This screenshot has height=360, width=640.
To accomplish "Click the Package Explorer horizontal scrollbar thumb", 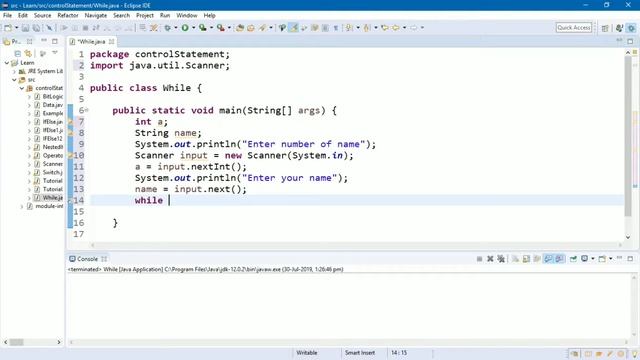I will 16,342.
